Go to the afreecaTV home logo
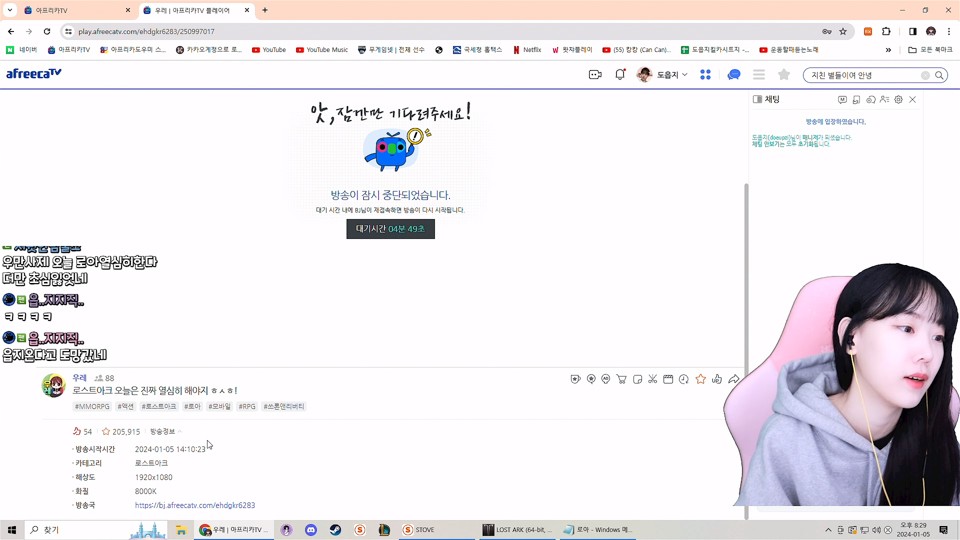This screenshot has width=960, height=540. click(x=34, y=73)
